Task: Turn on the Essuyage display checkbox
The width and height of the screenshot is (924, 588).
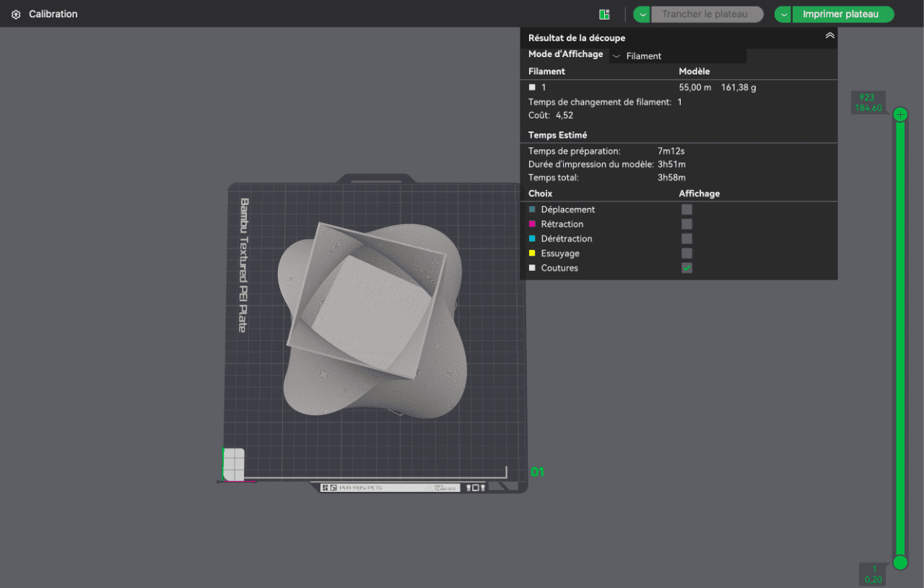Action: tap(687, 254)
